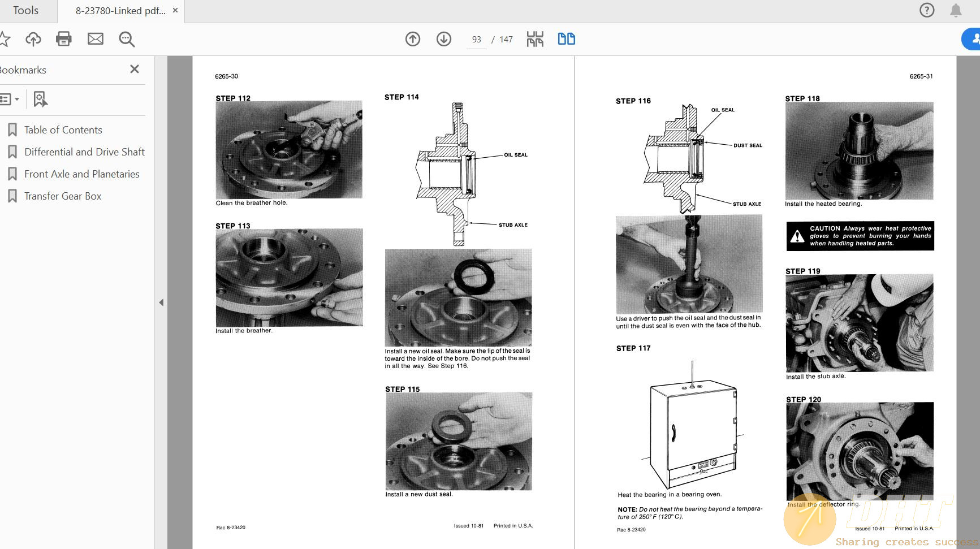980x549 pixels.
Task: Toggle the notifications bell
Action: click(x=956, y=10)
